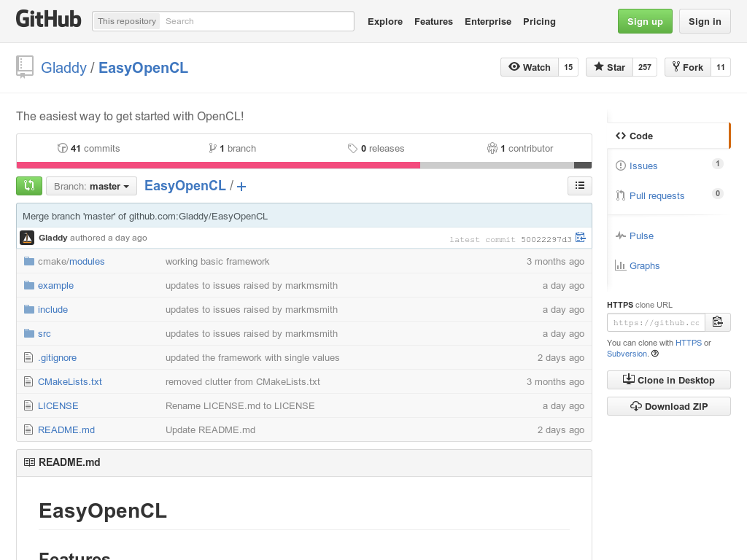This screenshot has width=747, height=560.
Task: Click the dark gray segment of language bar
Action: pos(583,166)
